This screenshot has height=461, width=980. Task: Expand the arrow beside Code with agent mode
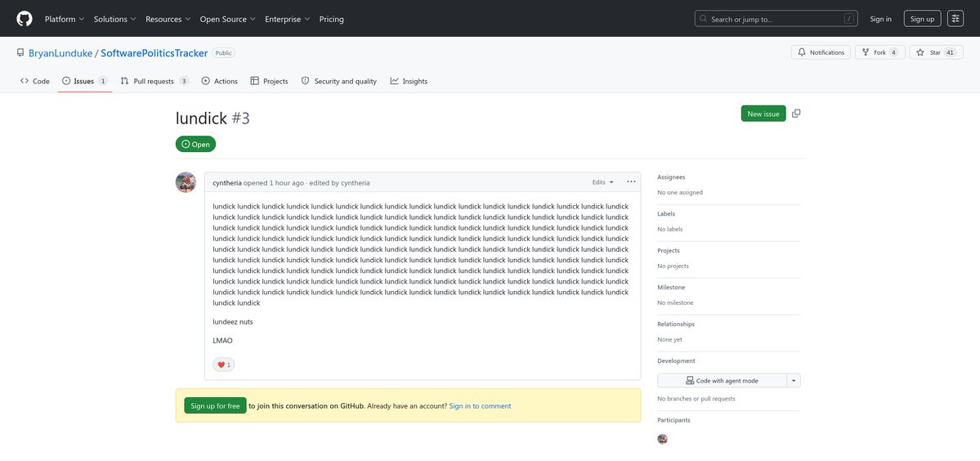(x=793, y=380)
